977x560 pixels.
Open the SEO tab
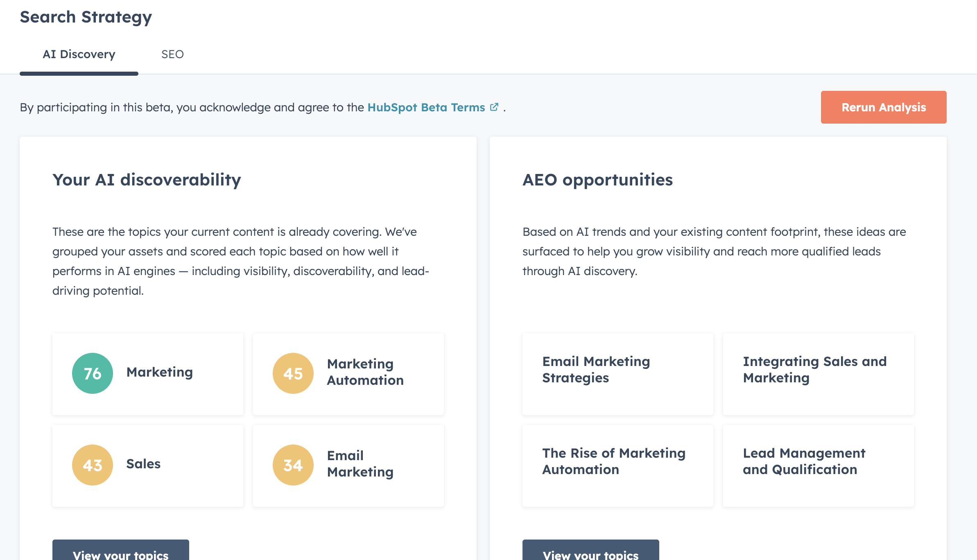[x=172, y=54]
